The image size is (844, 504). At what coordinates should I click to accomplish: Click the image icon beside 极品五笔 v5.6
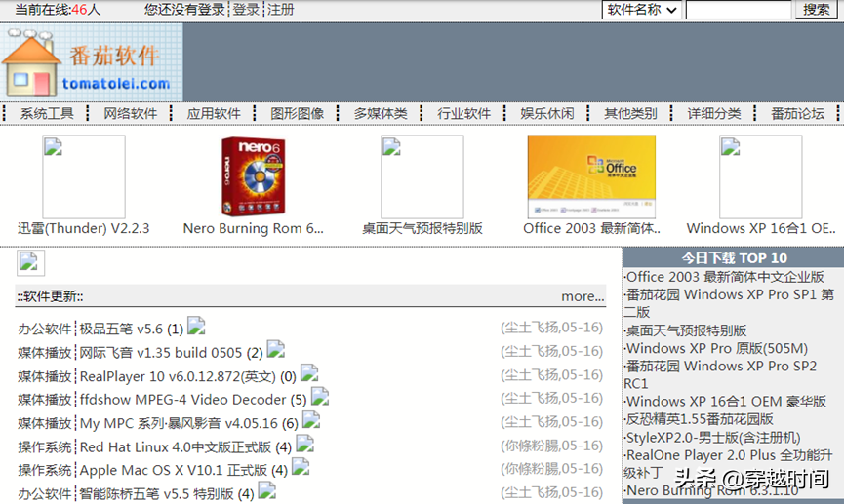(x=196, y=326)
